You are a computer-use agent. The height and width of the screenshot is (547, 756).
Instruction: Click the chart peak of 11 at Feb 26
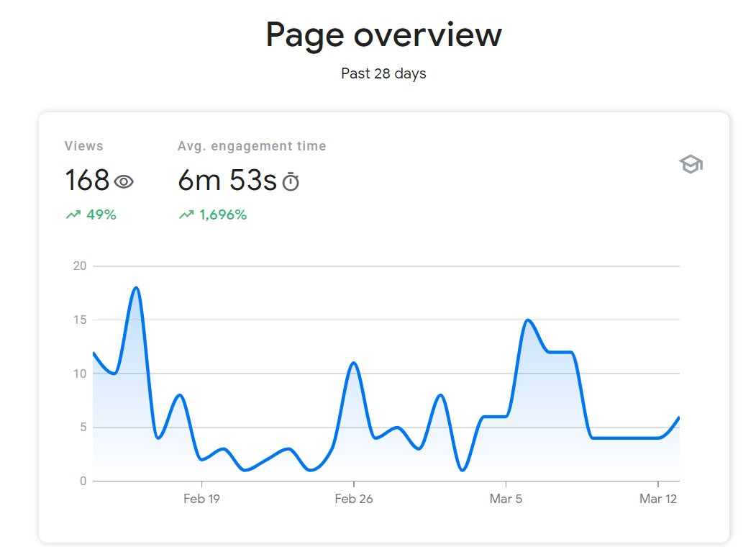click(354, 363)
